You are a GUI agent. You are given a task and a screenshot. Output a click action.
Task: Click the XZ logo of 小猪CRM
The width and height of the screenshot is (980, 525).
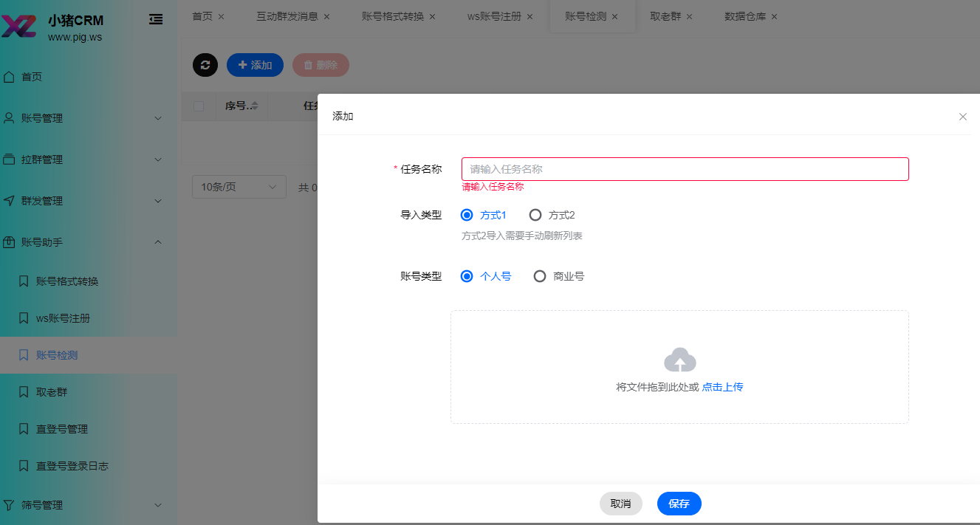[19, 25]
